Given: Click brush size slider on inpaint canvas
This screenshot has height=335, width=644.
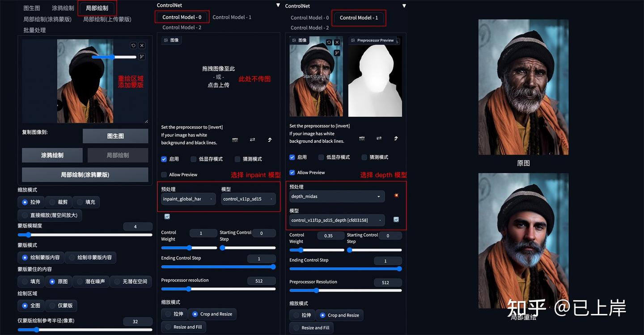Looking at the screenshot, I should point(114,57).
